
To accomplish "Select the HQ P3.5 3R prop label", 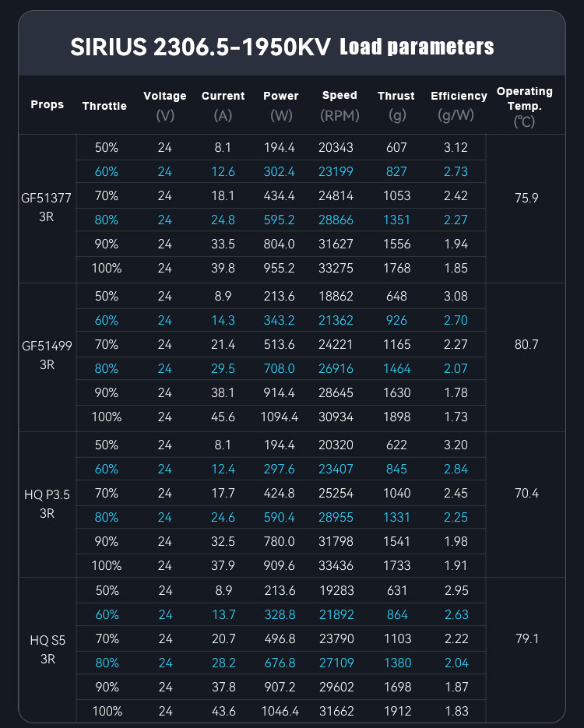I will tap(47, 505).
